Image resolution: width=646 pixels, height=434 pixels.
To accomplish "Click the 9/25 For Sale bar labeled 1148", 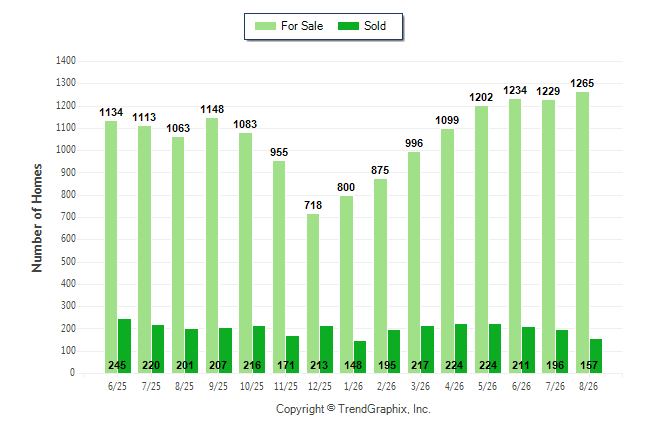I will click(212, 246).
